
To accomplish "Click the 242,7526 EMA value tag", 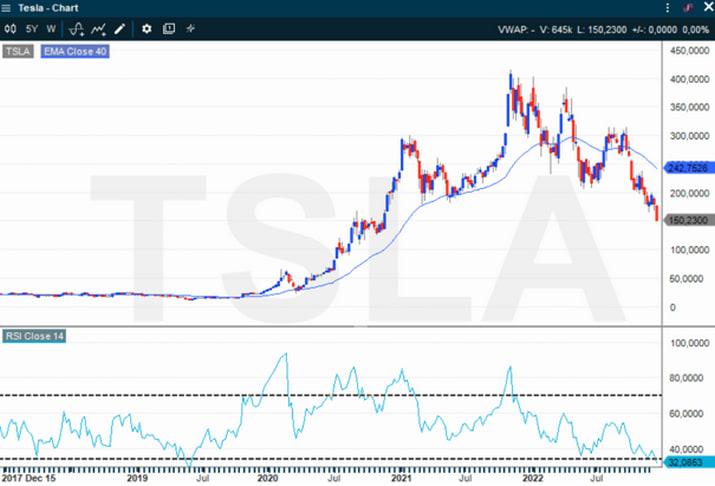I will point(688,168).
